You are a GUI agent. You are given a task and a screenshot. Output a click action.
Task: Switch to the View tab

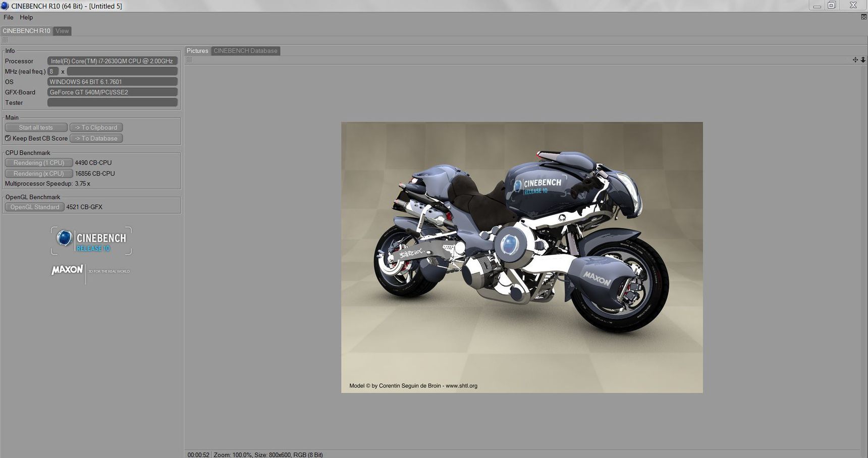[62, 31]
